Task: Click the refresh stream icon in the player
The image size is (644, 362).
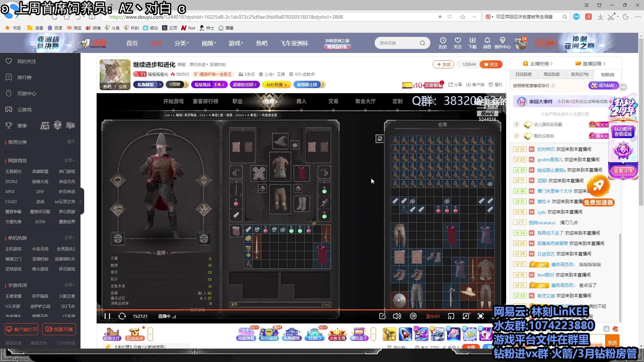Action: (122, 316)
